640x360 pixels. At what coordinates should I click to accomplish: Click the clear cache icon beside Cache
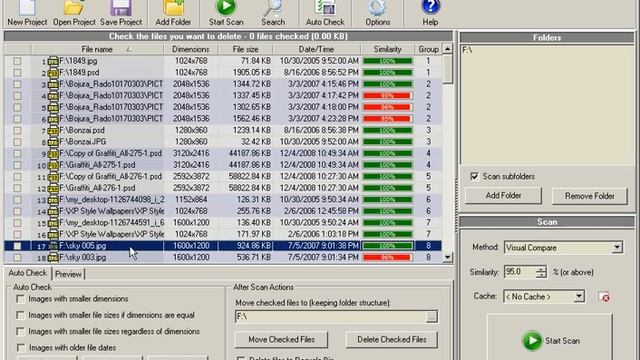(604, 297)
